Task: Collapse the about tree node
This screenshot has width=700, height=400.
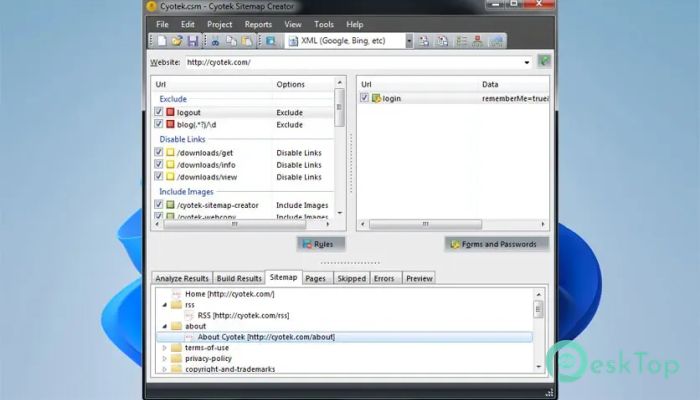Action: point(165,326)
